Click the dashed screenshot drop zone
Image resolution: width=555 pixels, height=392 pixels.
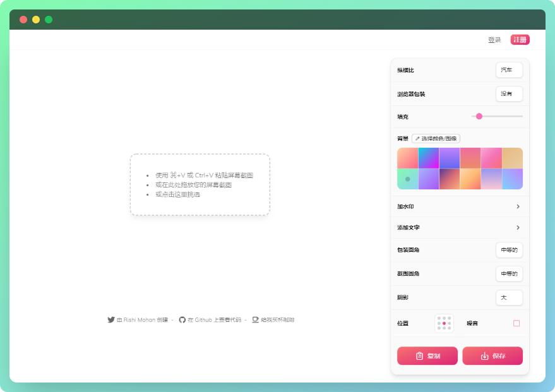pos(200,185)
